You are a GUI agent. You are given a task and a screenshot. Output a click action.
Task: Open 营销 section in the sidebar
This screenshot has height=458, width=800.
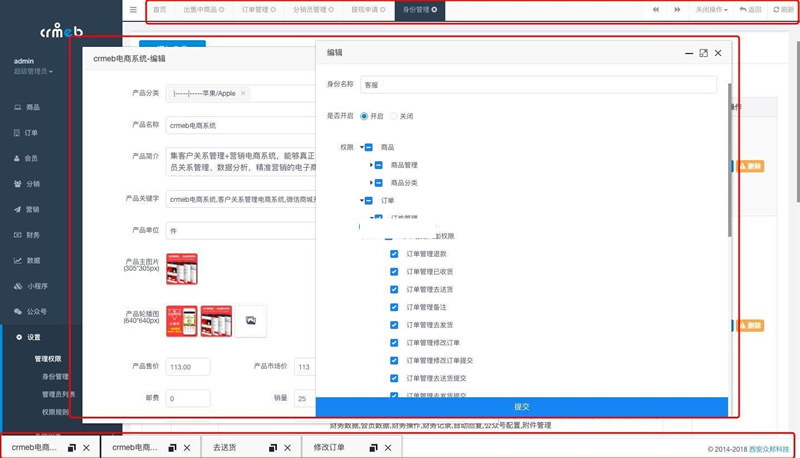(x=32, y=210)
